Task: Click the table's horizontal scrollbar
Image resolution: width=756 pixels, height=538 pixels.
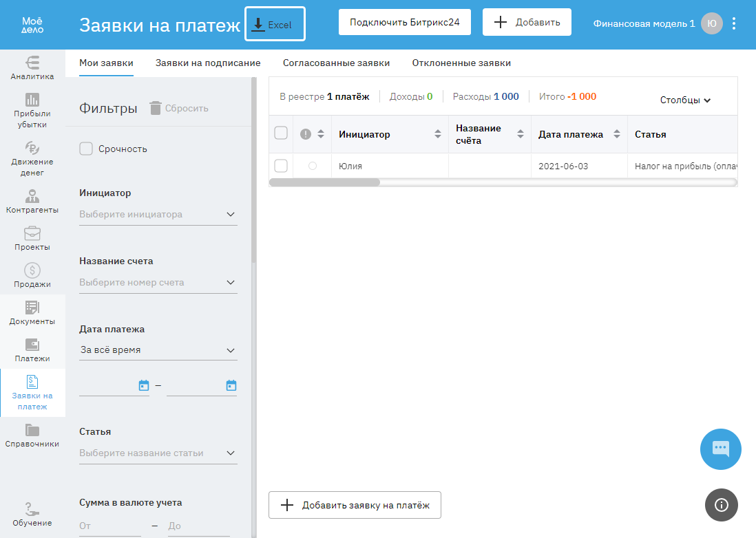Action: coord(325,182)
